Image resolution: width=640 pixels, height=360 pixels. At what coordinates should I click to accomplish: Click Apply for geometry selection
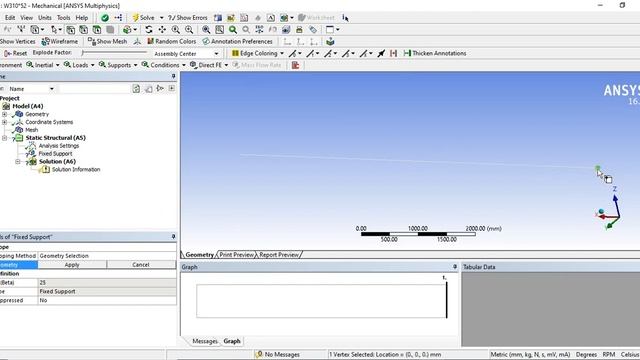[72, 265]
